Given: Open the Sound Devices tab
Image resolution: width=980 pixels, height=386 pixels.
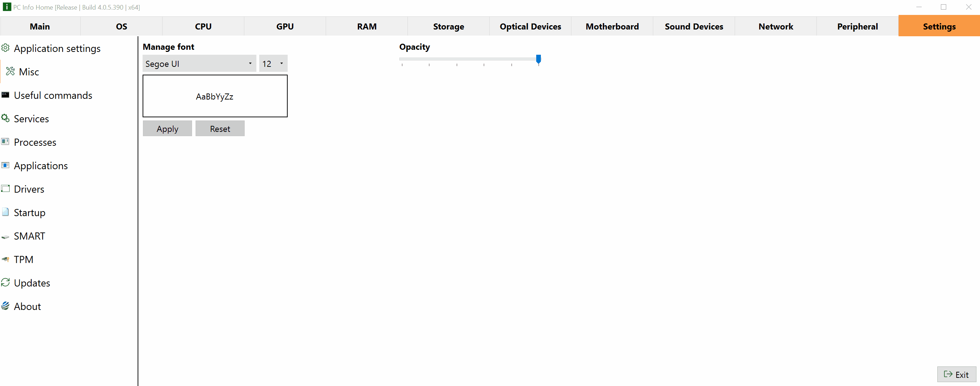Looking at the screenshot, I should pos(694,26).
